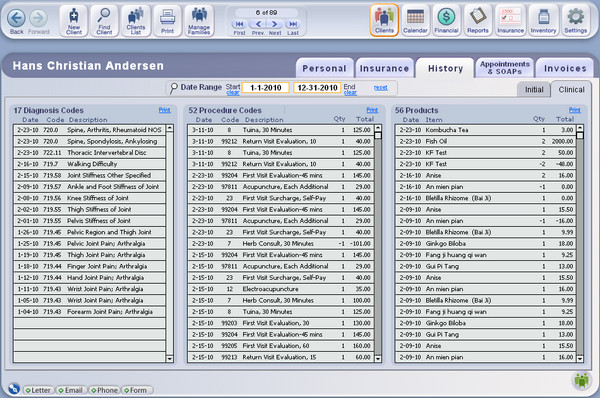The width and height of the screenshot is (600, 398).
Task: Select diagnosis row Knee Stiffness of Joint
Action: (90, 198)
